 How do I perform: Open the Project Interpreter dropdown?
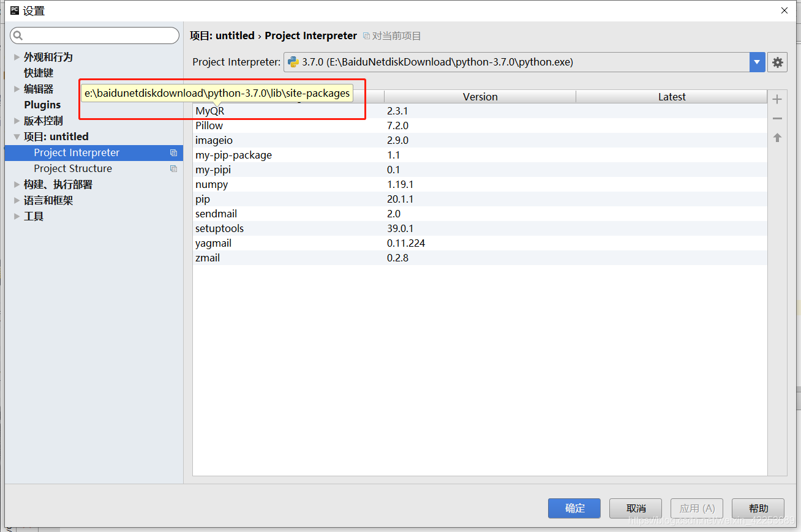[x=757, y=62]
